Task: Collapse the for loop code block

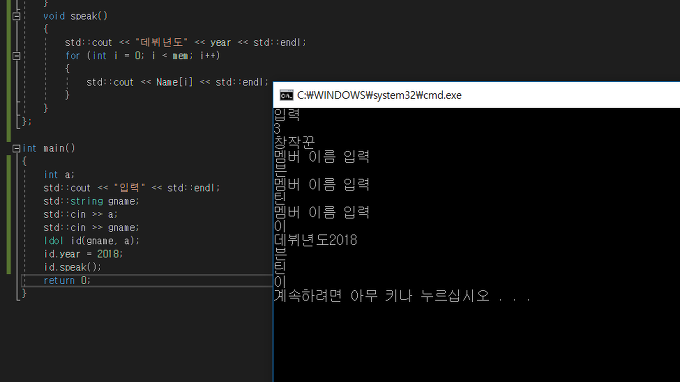Action: 16,56
